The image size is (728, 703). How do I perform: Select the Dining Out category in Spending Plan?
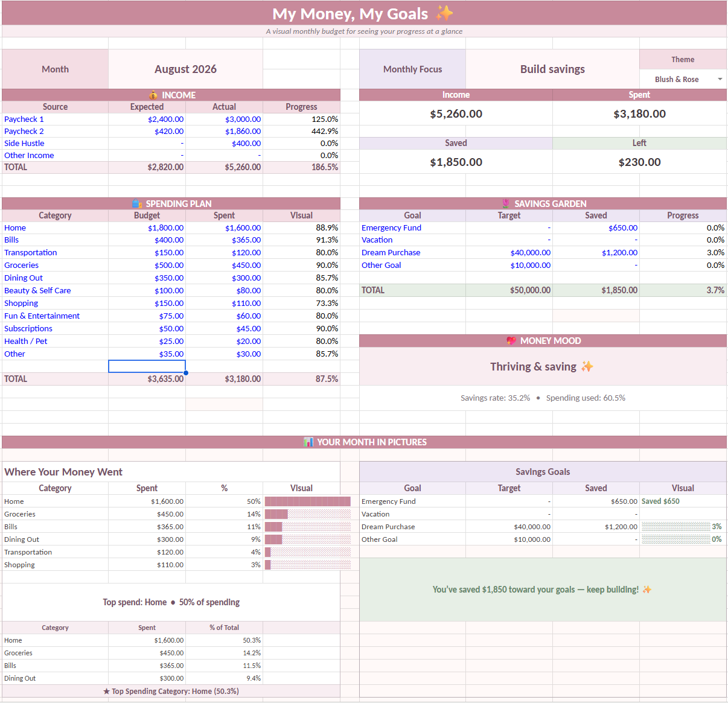pos(55,278)
